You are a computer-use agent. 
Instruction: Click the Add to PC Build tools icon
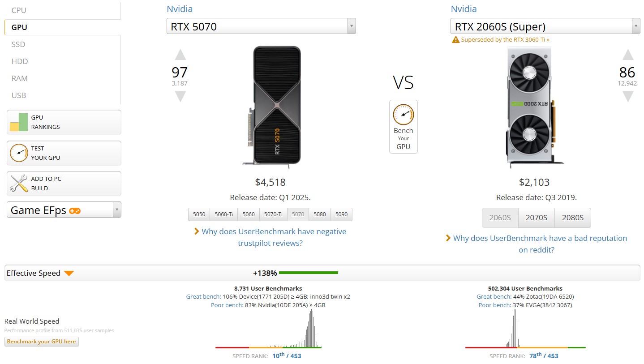click(x=19, y=184)
